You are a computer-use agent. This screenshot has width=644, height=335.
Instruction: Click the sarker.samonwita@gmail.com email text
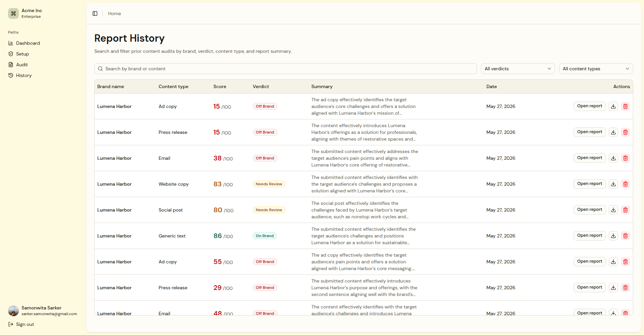point(49,314)
